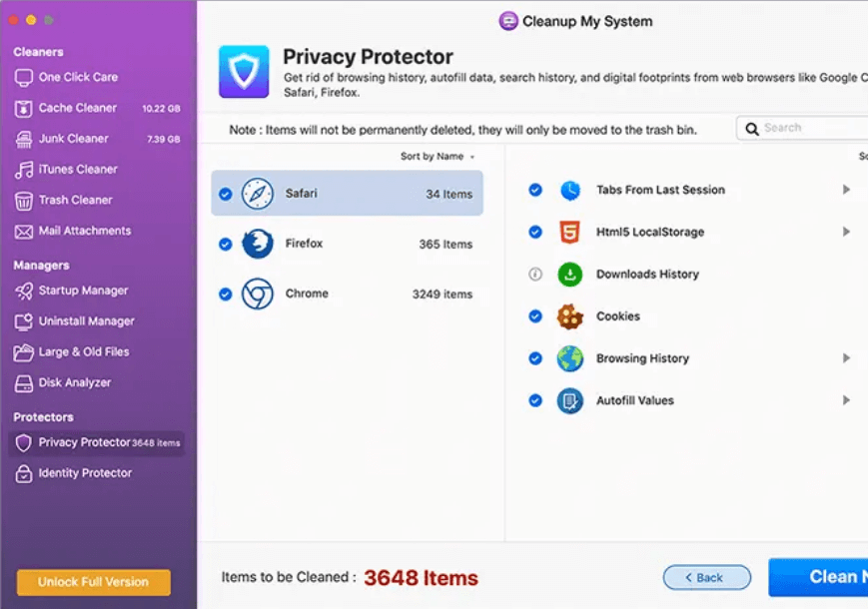Toggle Html5 LocalStorage checkbox

pyautogui.click(x=535, y=232)
